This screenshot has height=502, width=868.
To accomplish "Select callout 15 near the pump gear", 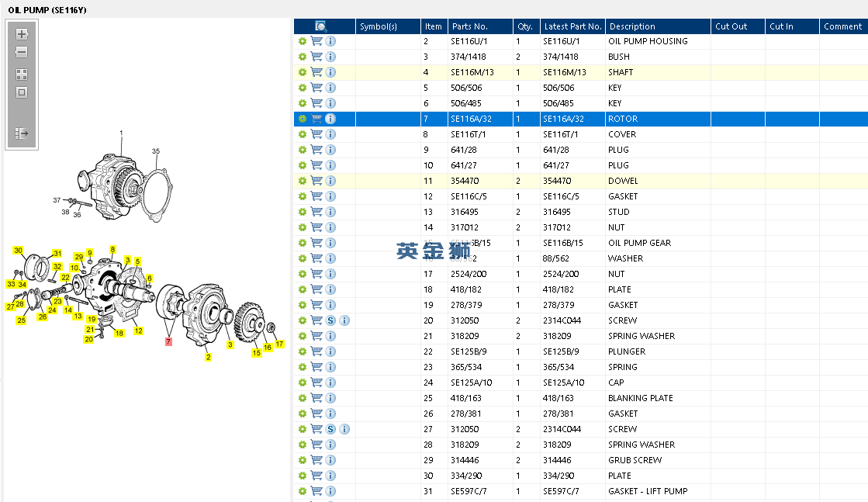I will 256,352.
